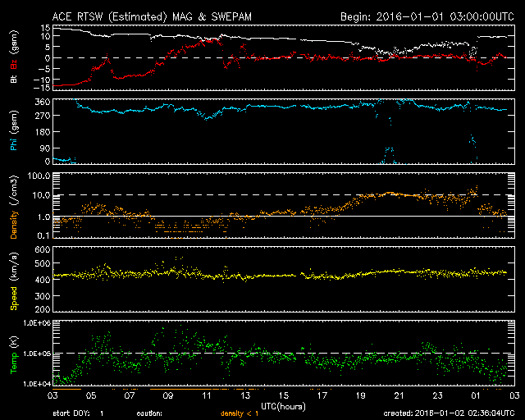The width and height of the screenshot is (525, 420).
Task: Click the 'ACE RTSW (Estimated) MAG & SWEPAM' title
Action: click(x=152, y=16)
